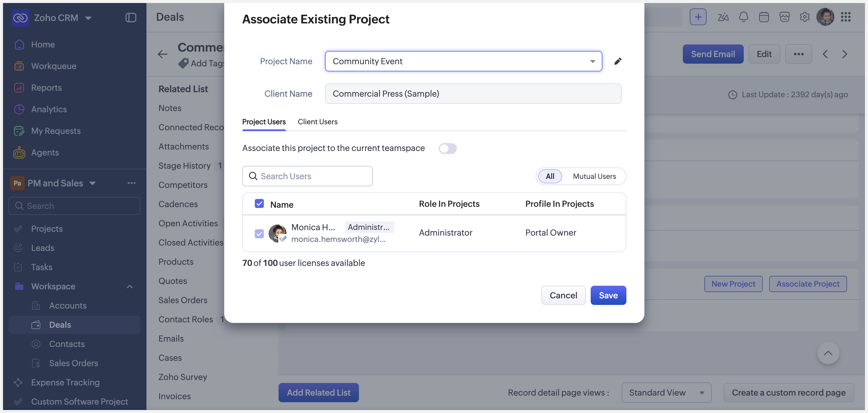Image resolution: width=868 pixels, height=413 pixels.
Task: Click the plus quick-create icon in header
Action: coord(698,17)
